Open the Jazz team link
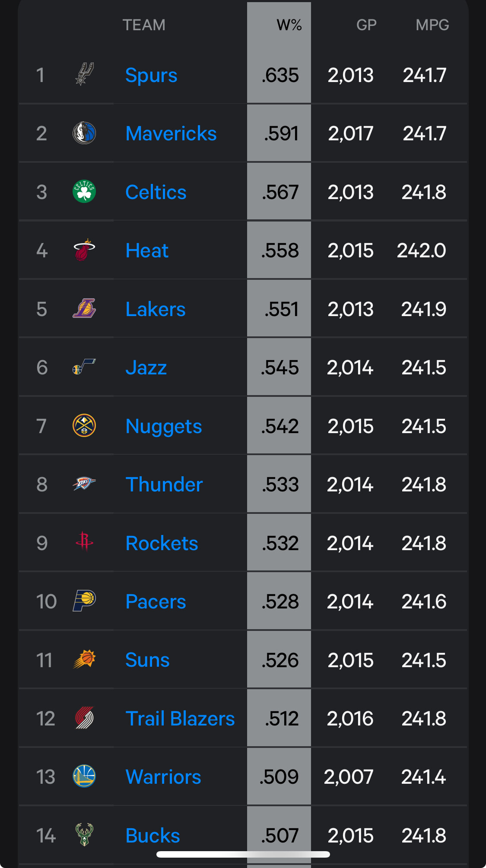This screenshot has width=486, height=868. [146, 368]
